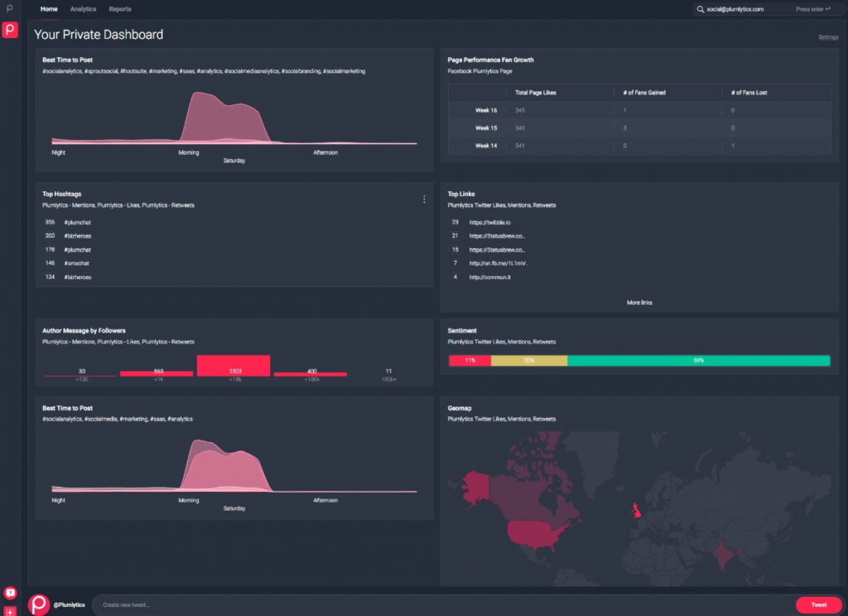848x616 pixels.
Task: Click the Week 15 row label
Action: [485, 128]
